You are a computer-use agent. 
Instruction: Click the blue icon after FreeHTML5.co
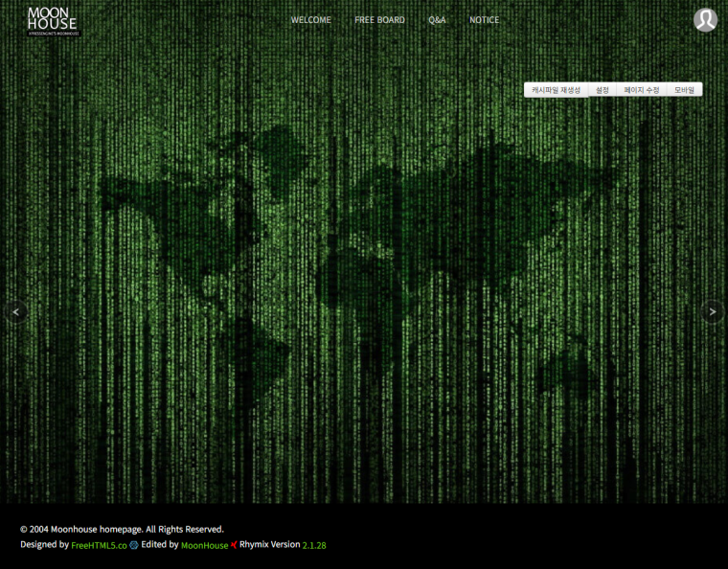click(x=134, y=545)
